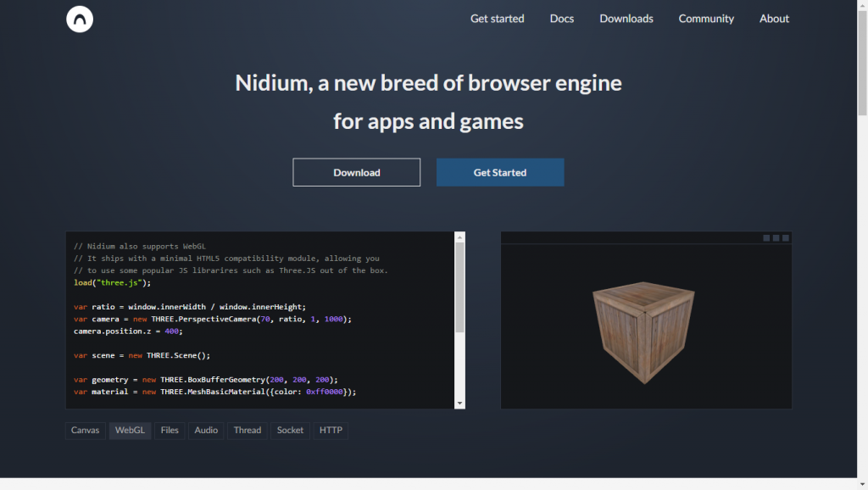Viewport: 868px width, 490px height.
Task: Go to the Downloads page
Action: click(x=626, y=19)
